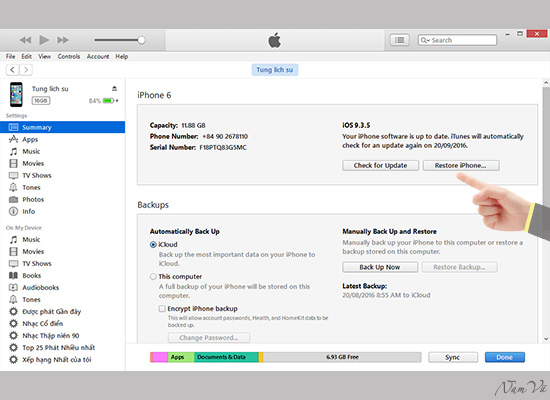Click the Capacity 11.88 GB value

click(193, 125)
